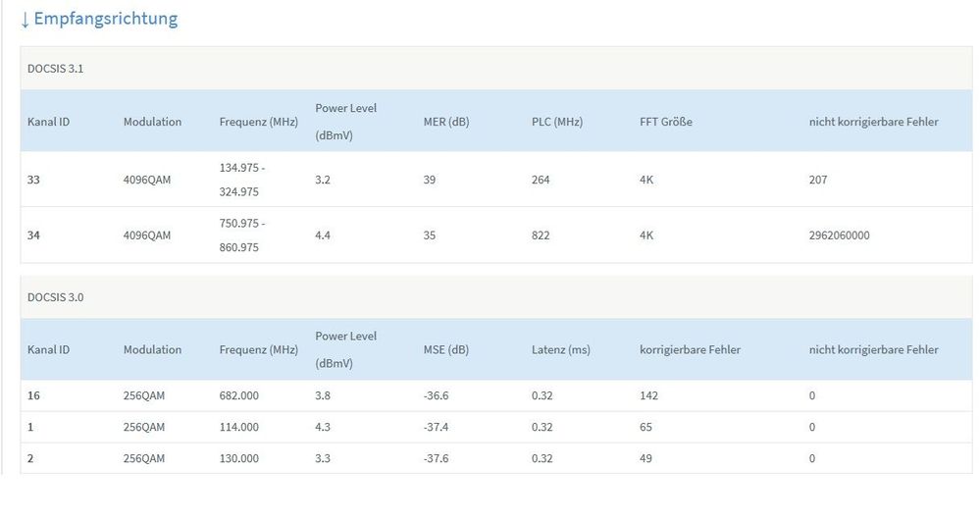Click the MSE value -37.4

click(x=438, y=427)
